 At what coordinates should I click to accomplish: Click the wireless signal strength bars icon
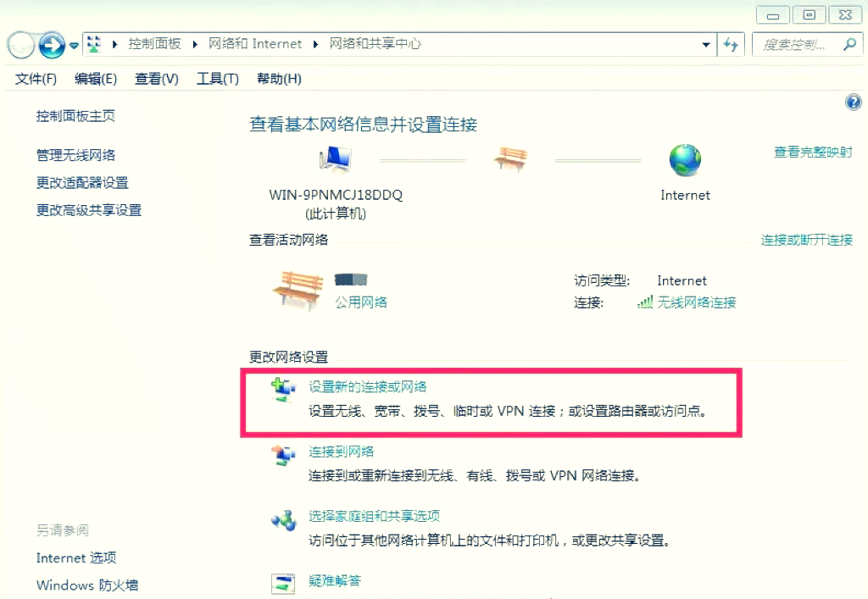click(x=645, y=302)
